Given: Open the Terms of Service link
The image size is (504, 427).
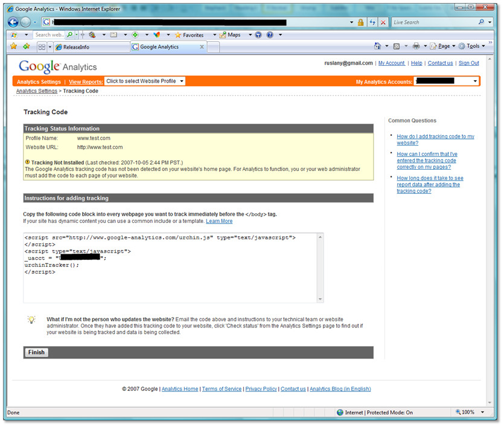Looking at the screenshot, I should (222, 389).
